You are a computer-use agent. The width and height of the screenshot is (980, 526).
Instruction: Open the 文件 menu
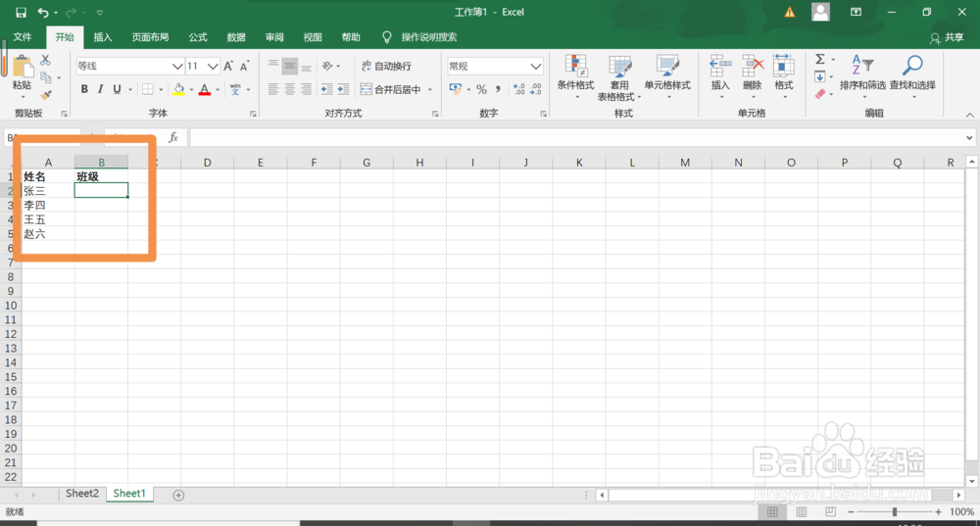(23, 37)
